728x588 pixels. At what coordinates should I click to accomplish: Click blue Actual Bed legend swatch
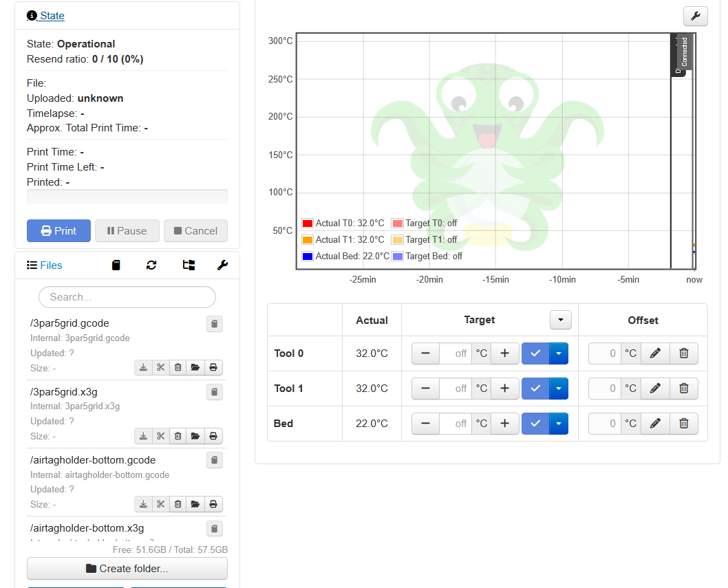[308, 257]
